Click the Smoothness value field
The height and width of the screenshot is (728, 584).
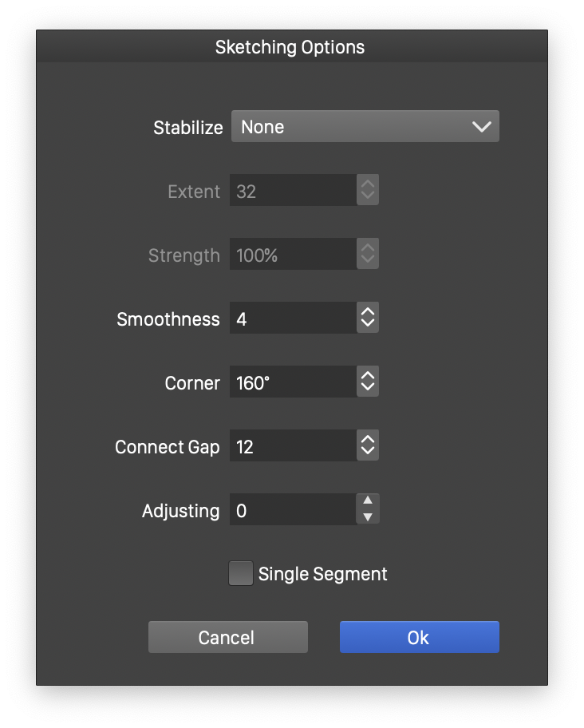[293, 319]
